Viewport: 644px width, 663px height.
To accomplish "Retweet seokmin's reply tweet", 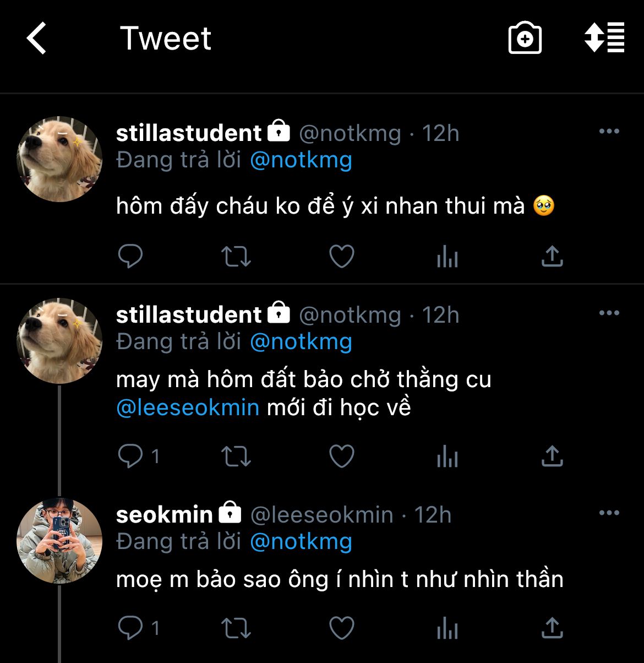I will (236, 628).
